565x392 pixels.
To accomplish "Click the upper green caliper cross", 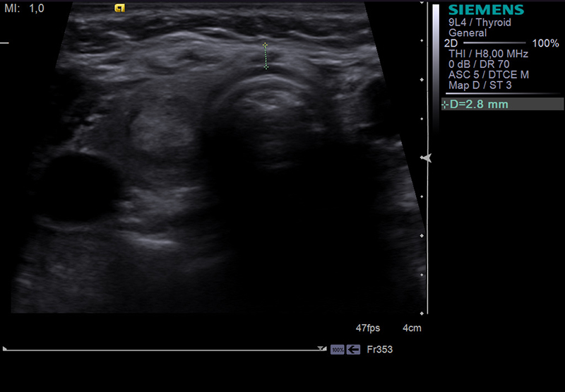I will tap(265, 45).
